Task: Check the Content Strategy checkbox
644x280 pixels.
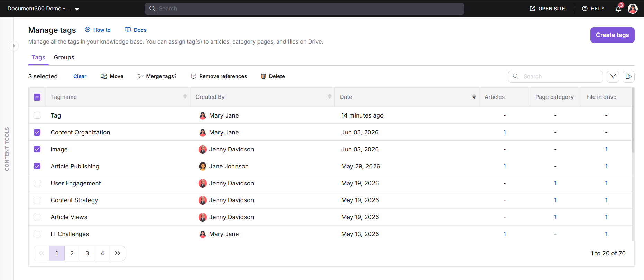Action: tap(37, 200)
